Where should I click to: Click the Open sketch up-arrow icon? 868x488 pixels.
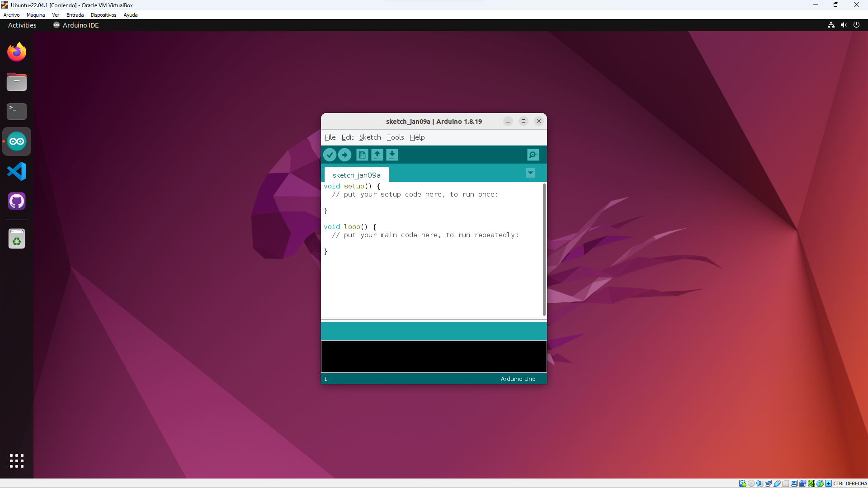pyautogui.click(x=377, y=155)
